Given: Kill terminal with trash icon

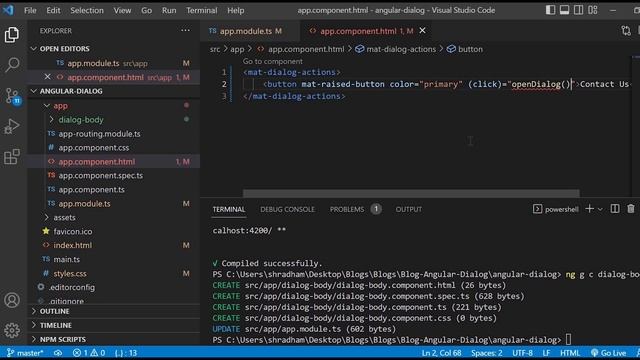Looking at the screenshot, I should click(x=631, y=209).
